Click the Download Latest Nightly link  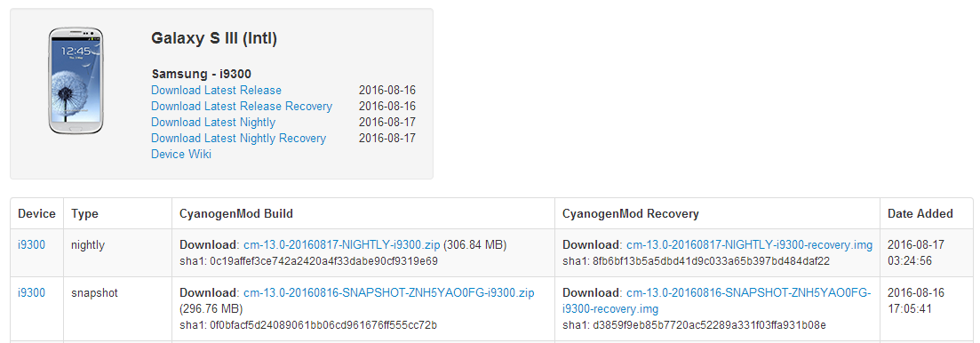(213, 122)
